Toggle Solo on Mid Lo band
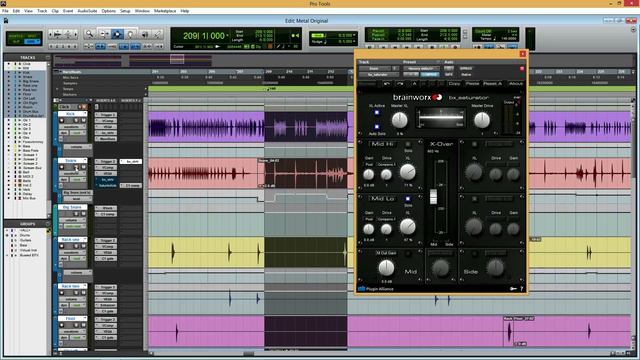The image size is (640, 360). tap(408, 199)
